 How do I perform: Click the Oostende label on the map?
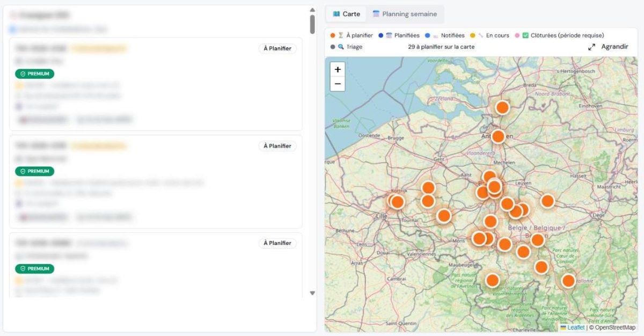369,135
